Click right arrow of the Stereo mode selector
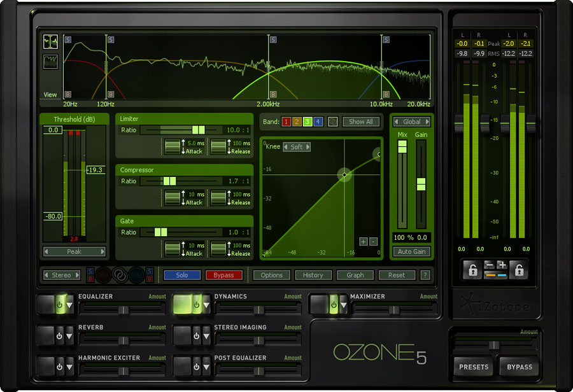The height and width of the screenshot is (392, 573). tap(77, 275)
